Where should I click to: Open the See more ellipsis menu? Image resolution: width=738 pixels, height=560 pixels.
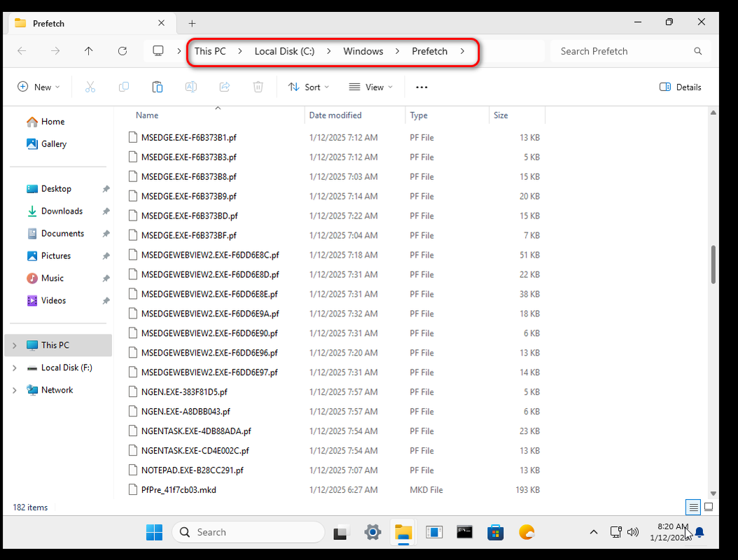(x=422, y=87)
